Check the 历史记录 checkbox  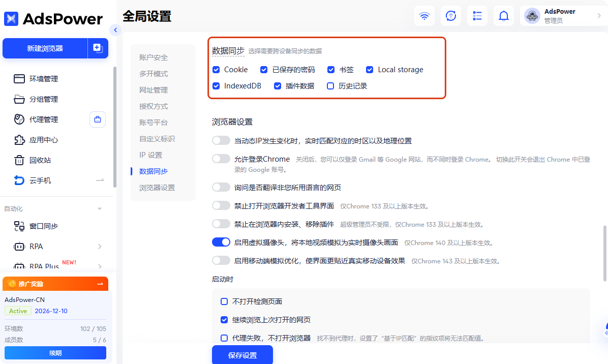point(330,86)
